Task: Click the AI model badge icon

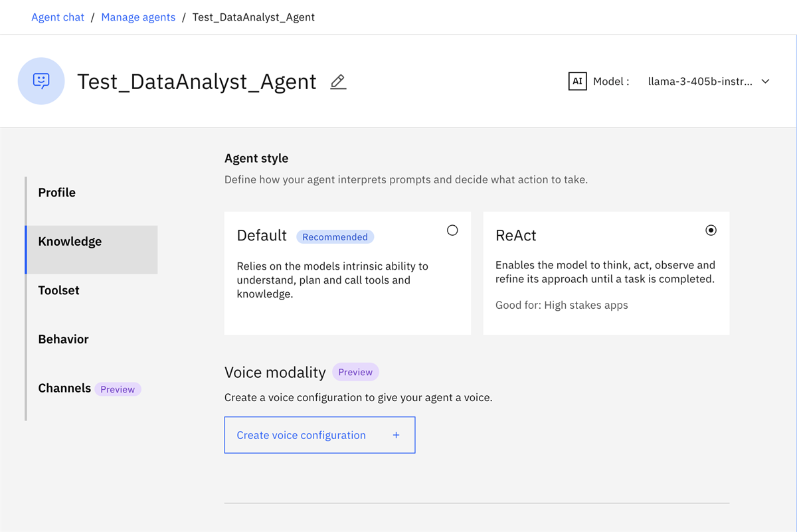Action: pyautogui.click(x=577, y=81)
